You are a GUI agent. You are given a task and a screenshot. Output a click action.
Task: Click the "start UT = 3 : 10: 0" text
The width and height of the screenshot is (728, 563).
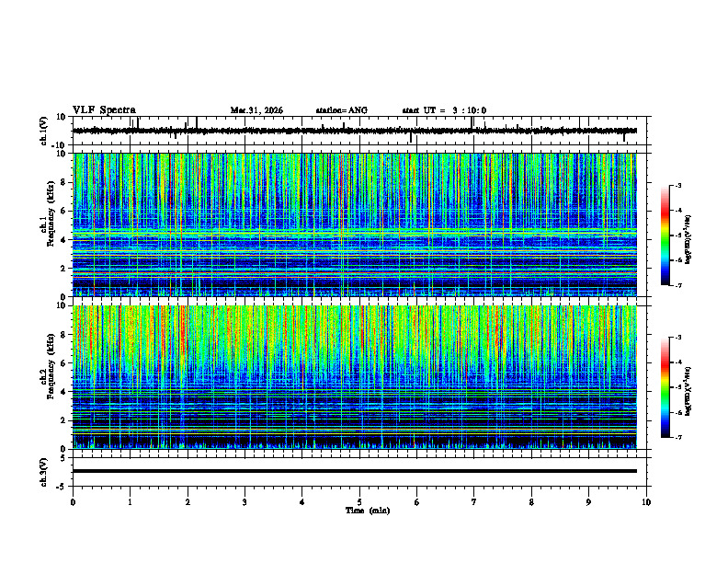444,110
